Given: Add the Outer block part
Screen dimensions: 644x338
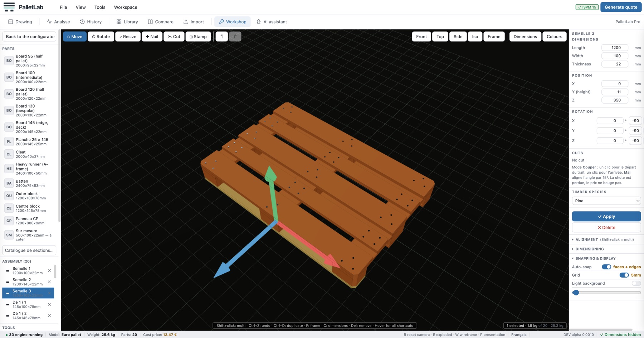Looking at the screenshot, I should (x=30, y=196).
